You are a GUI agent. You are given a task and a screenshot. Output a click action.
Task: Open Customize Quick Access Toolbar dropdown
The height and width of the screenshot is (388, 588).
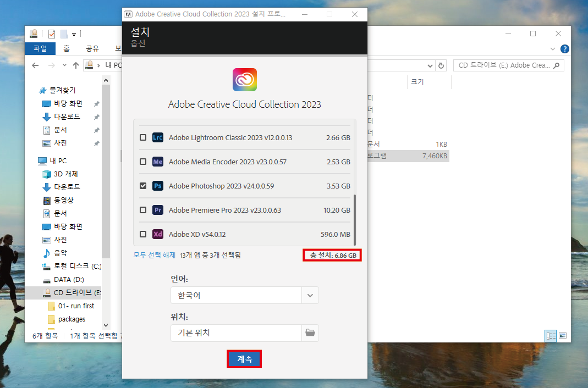(x=74, y=35)
